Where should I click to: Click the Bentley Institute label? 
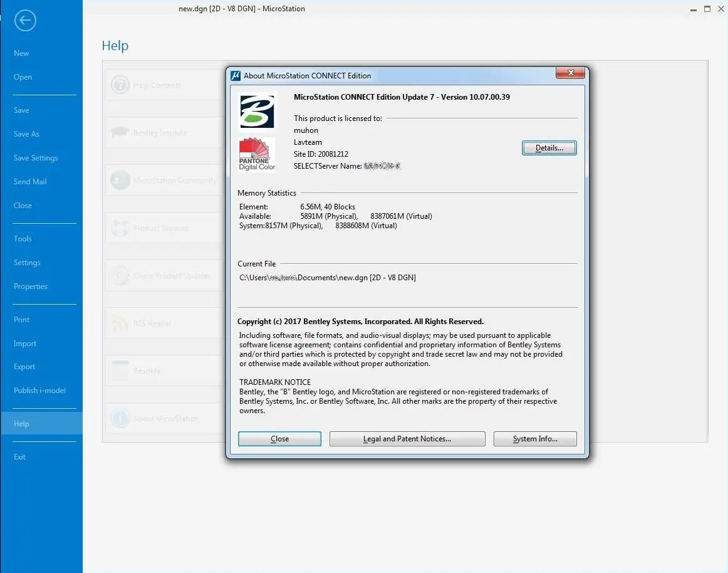click(160, 133)
